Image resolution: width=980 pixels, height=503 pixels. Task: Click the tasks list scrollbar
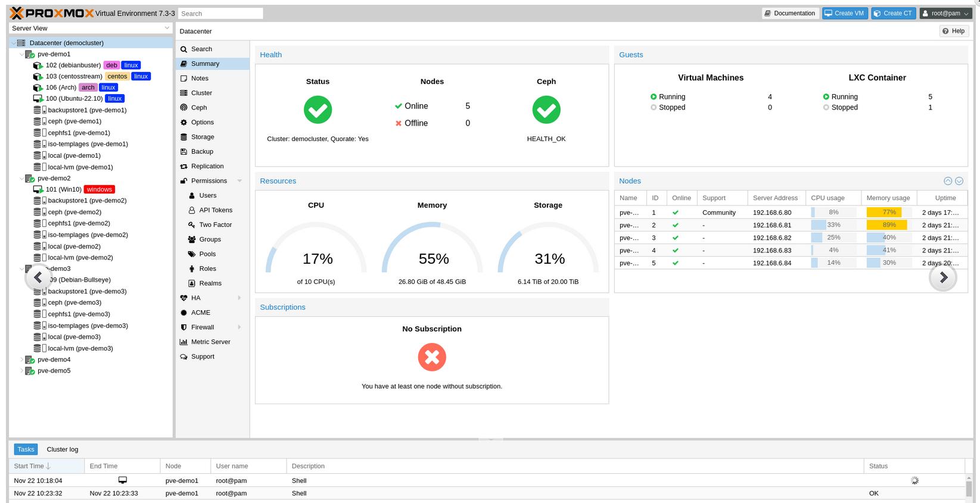pos(969,488)
